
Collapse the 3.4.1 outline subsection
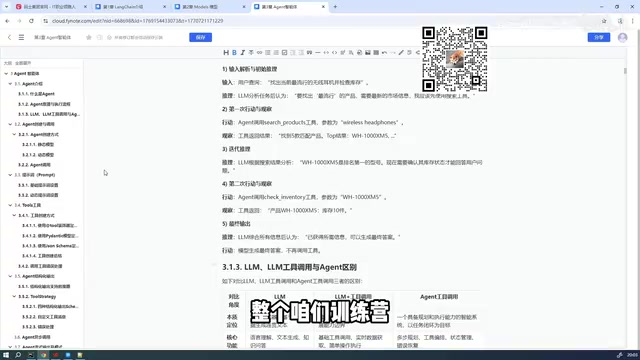[x=14, y=215]
